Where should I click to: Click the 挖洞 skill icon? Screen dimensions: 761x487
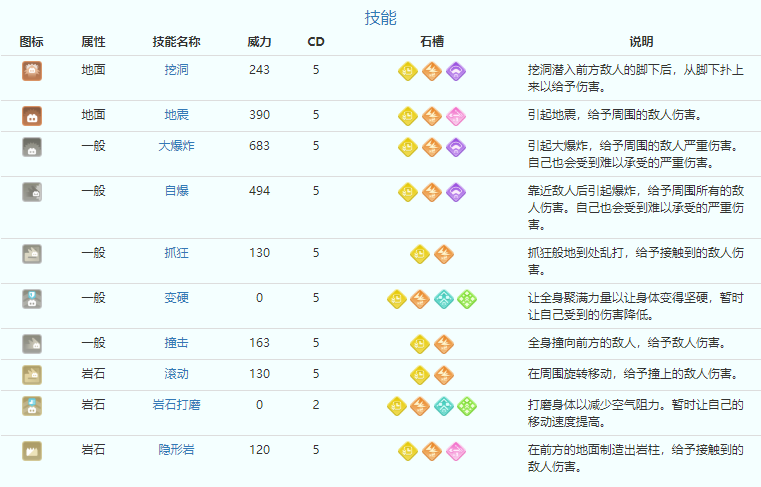pyautogui.click(x=31, y=71)
